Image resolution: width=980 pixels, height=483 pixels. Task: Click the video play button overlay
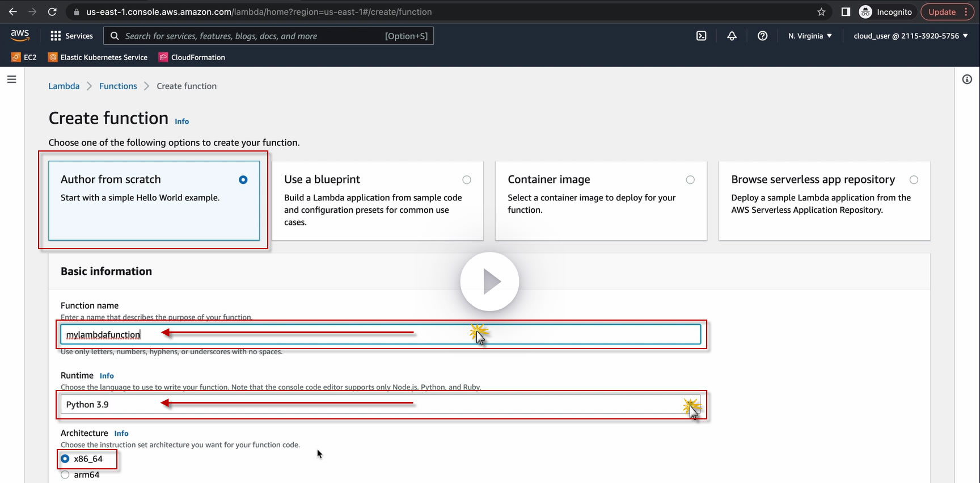click(489, 282)
